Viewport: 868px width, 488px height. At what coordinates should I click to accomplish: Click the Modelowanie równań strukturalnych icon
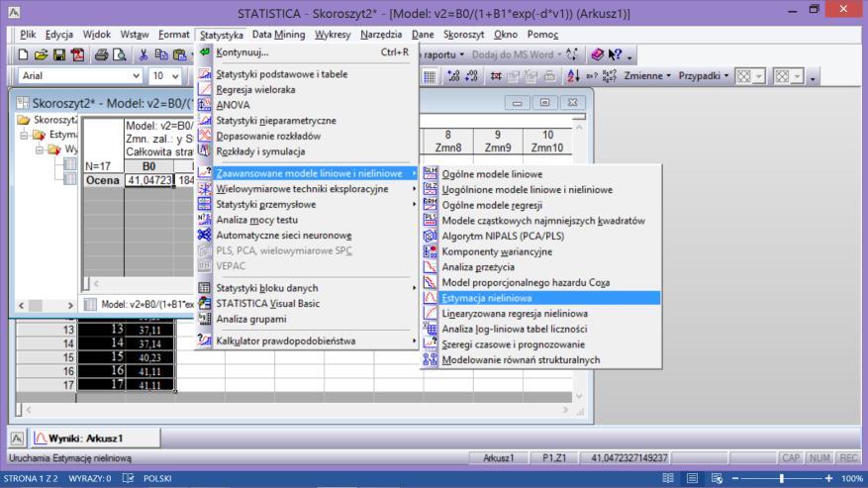pyautogui.click(x=431, y=359)
